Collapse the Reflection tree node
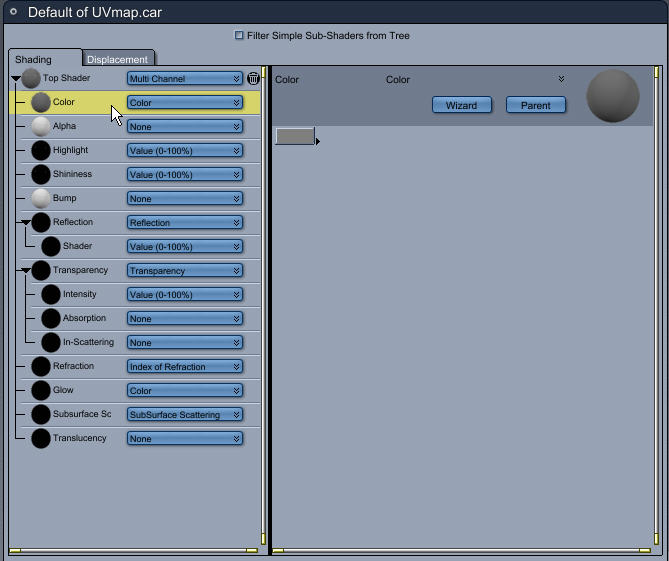This screenshot has width=669, height=561. coord(26,222)
